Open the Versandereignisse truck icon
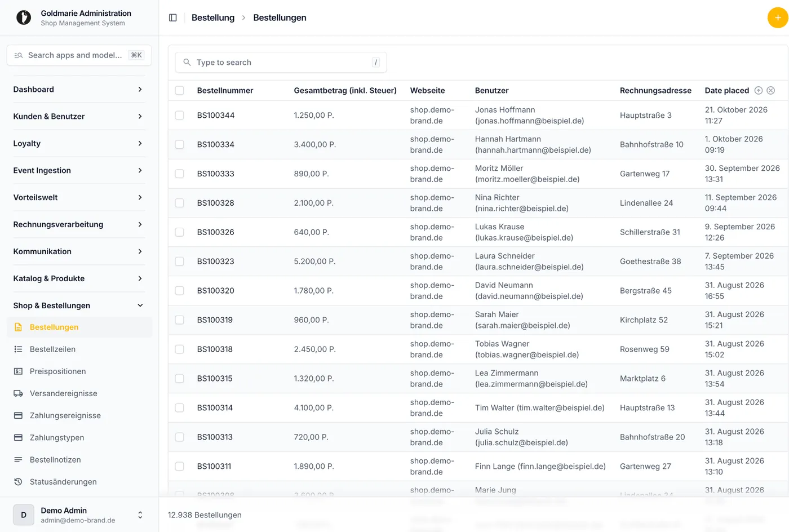 tap(18, 393)
